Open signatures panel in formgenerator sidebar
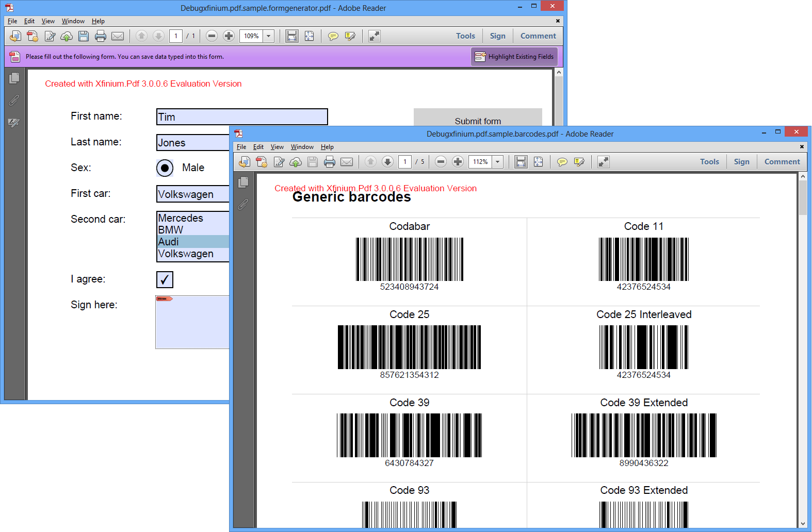Viewport: 812px width, 532px height. pyautogui.click(x=14, y=123)
